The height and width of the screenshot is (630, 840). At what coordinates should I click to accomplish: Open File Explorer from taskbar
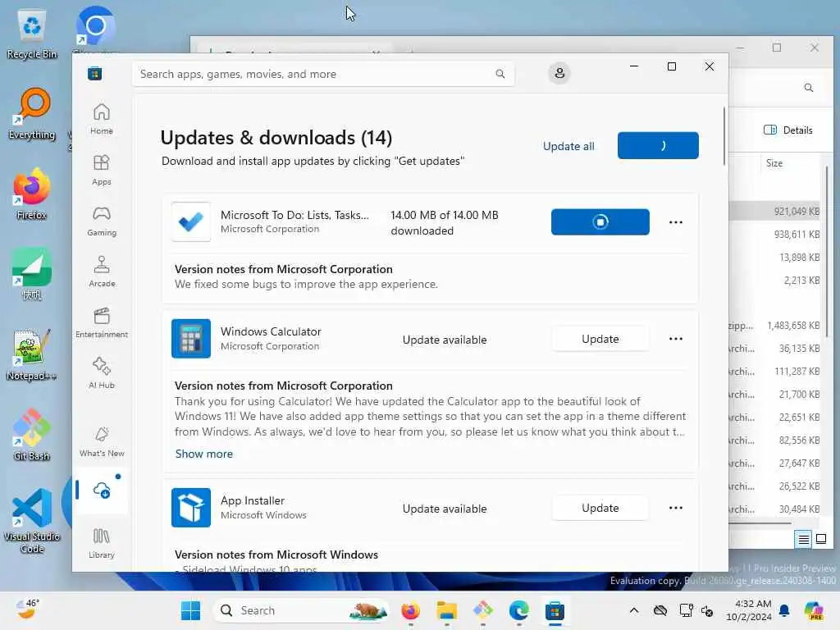coord(446,610)
